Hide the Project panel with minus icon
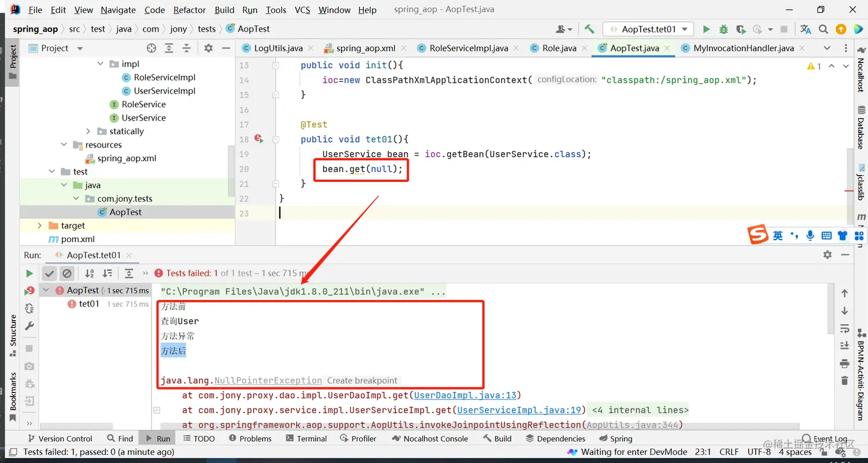The width and height of the screenshot is (868, 463). [x=226, y=48]
